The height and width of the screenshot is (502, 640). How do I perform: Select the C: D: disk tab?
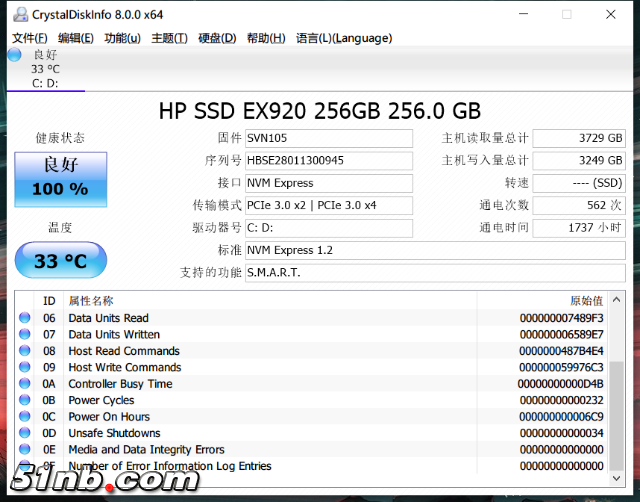(45, 69)
